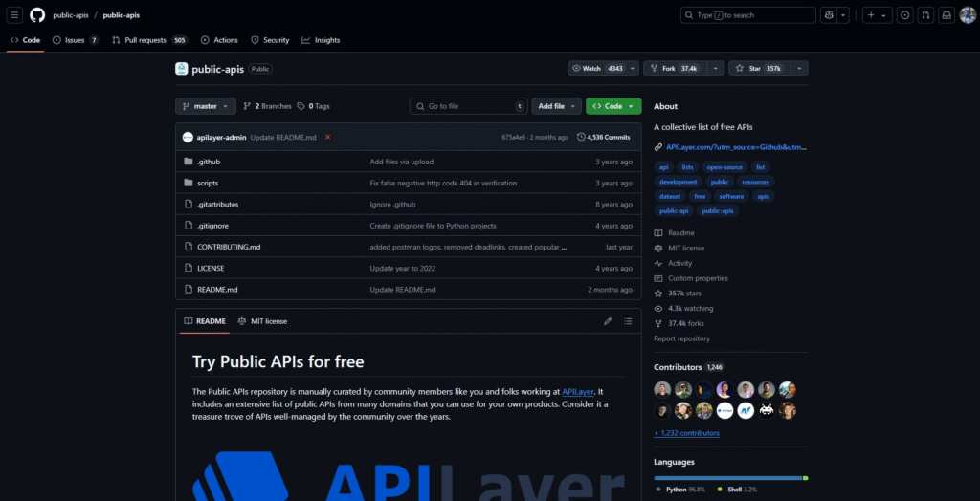Open the Activity sidebar link
This screenshot has width=980, height=501.
coord(673,263)
